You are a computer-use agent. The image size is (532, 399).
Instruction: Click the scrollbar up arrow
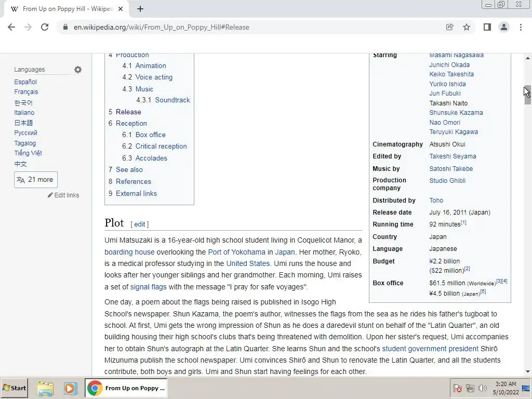(528, 58)
